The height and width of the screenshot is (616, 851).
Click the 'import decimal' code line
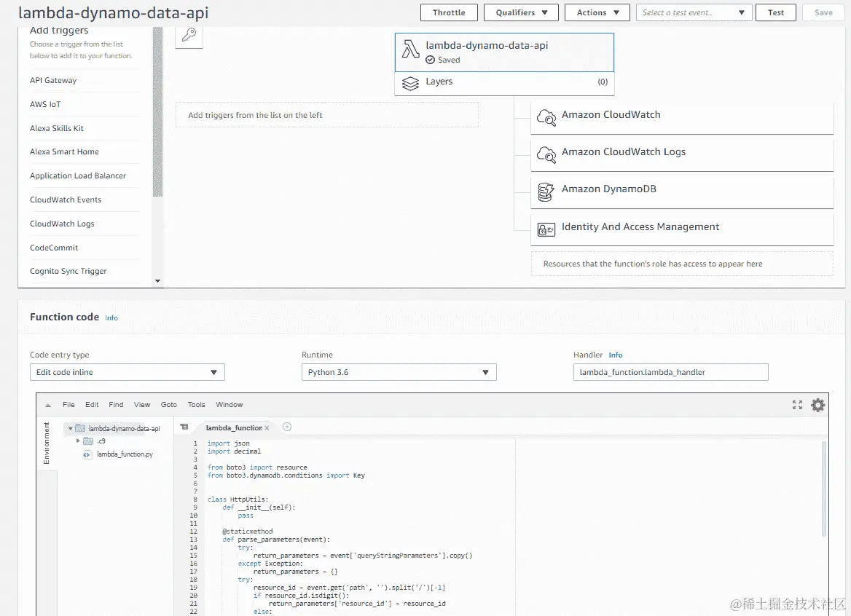[x=234, y=451]
